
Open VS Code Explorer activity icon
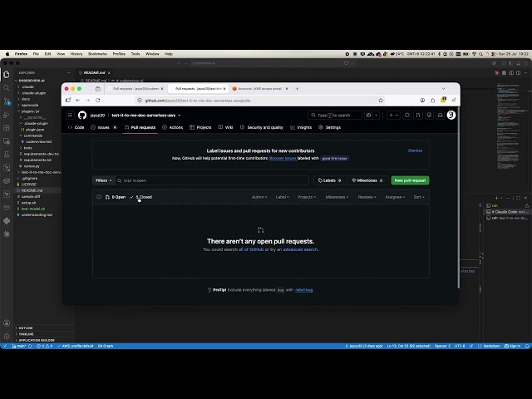[7, 74]
